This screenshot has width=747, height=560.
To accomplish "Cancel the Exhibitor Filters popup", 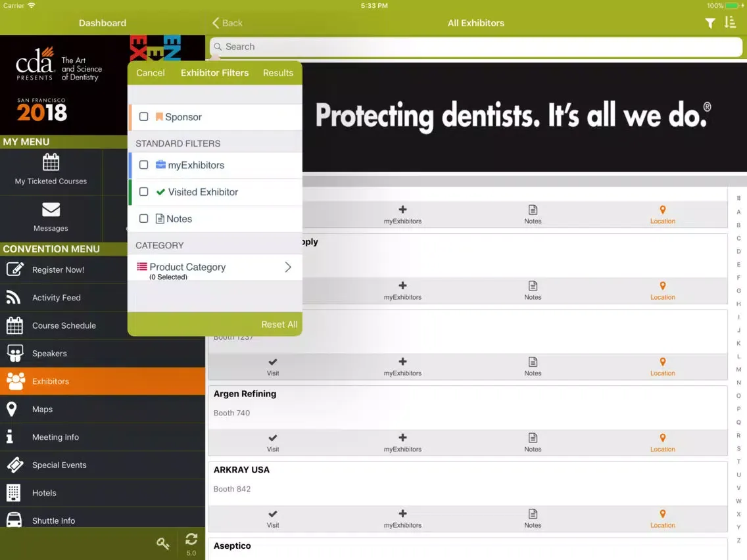I will [151, 73].
